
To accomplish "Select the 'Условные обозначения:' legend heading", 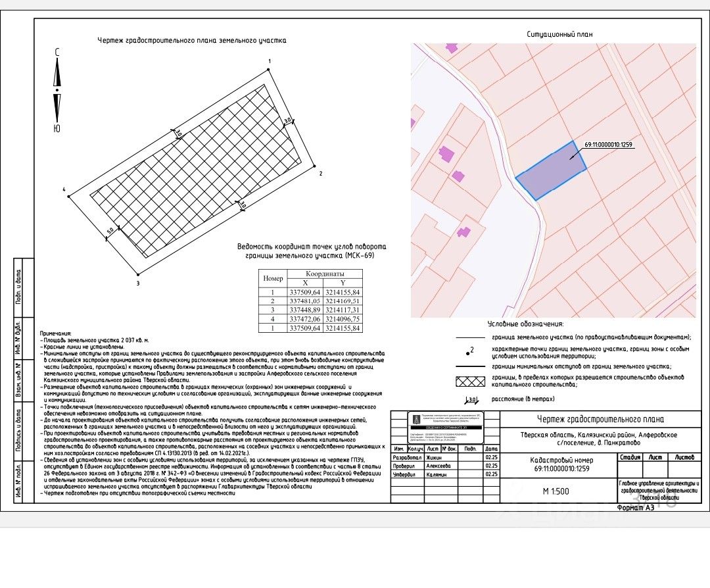I will pos(526,324).
